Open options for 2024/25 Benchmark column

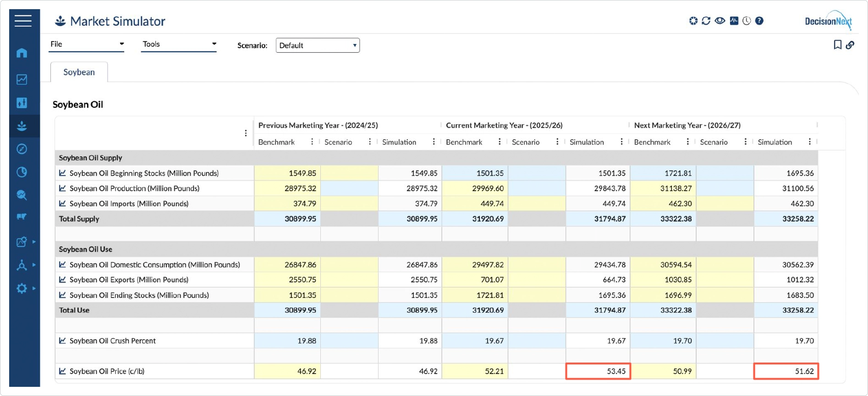click(312, 142)
